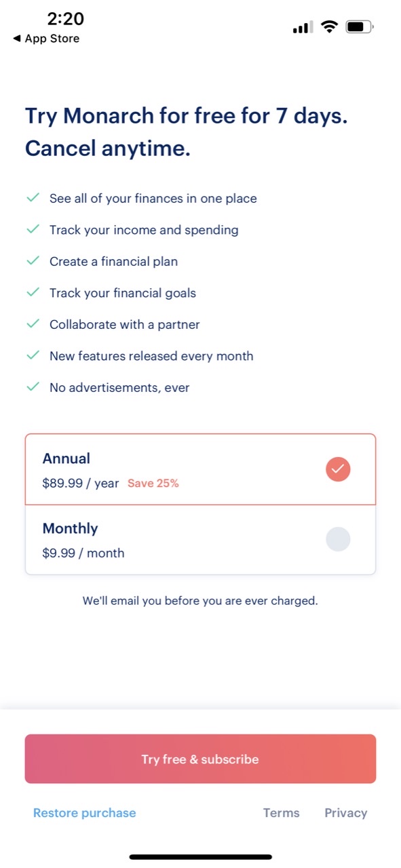This screenshot has height=868, width=401.
Task: Tap the battery indicator
Action: tap(359, 26)
